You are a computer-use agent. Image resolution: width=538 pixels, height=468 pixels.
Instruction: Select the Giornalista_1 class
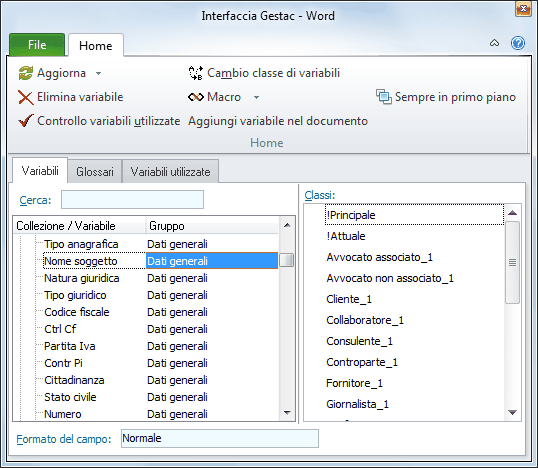tap(358, 404)
